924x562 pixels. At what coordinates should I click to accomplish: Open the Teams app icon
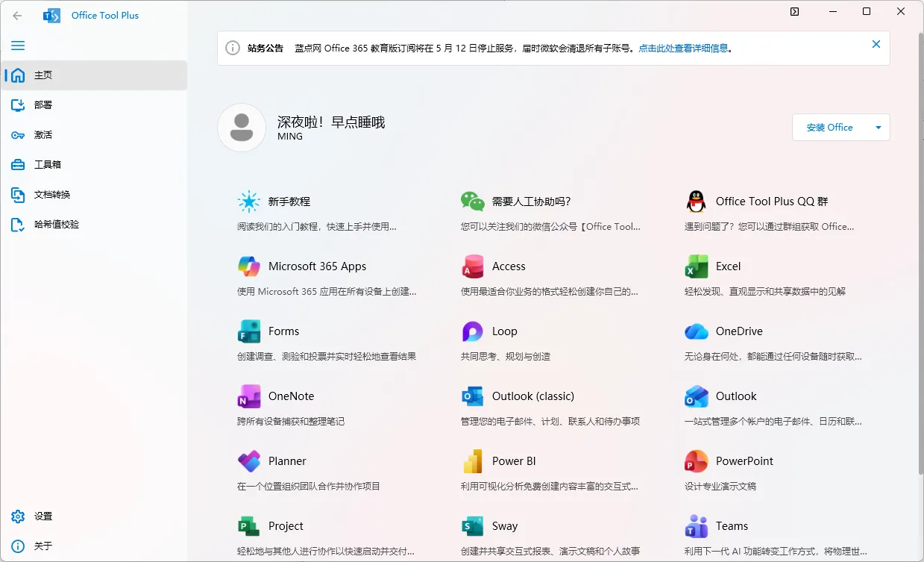695,526
